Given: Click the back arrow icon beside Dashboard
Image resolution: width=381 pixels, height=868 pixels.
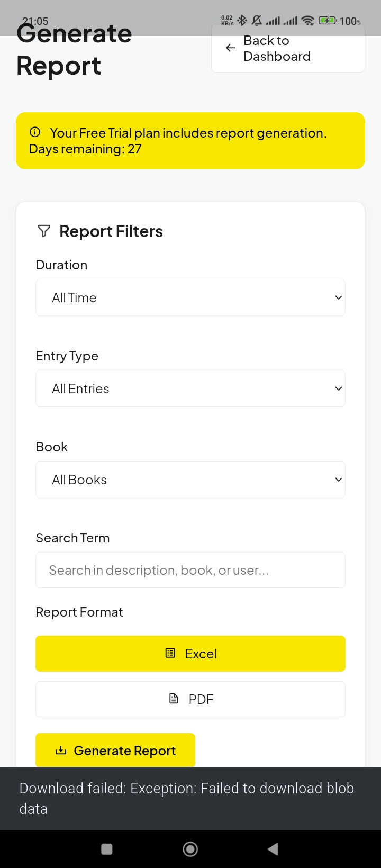Looking at the screenshot, I should click(x=231, y=48).
